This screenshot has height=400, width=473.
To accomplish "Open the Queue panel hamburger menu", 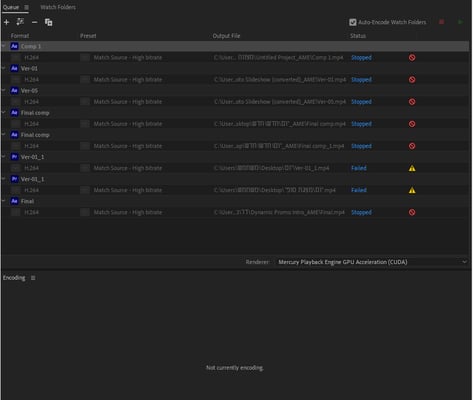I will [26, 7].
